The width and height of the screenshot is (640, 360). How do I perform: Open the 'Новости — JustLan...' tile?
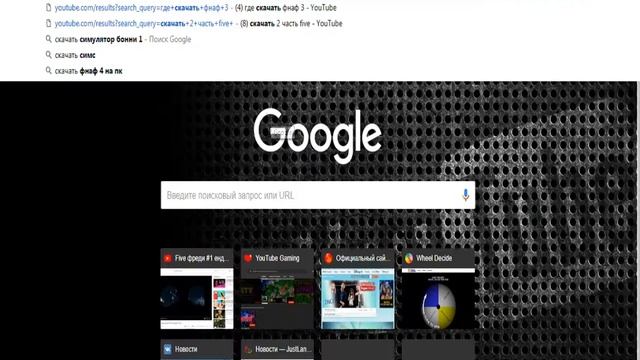pos(278,349)
